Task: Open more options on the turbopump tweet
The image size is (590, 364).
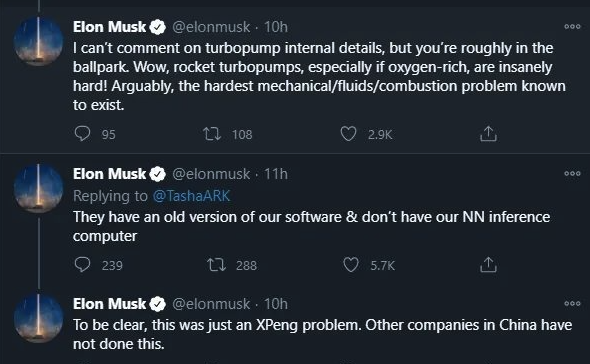Action: [x=572, y=27]
